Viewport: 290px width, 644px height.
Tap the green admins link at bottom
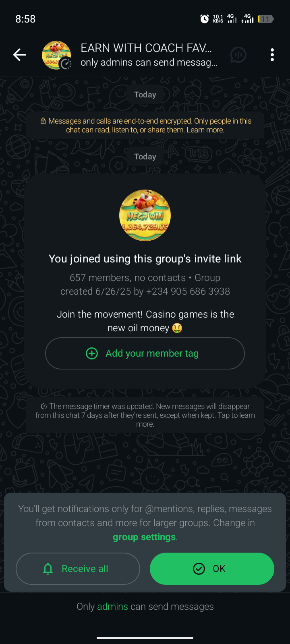pyautogui.click(x=112, y=607)
